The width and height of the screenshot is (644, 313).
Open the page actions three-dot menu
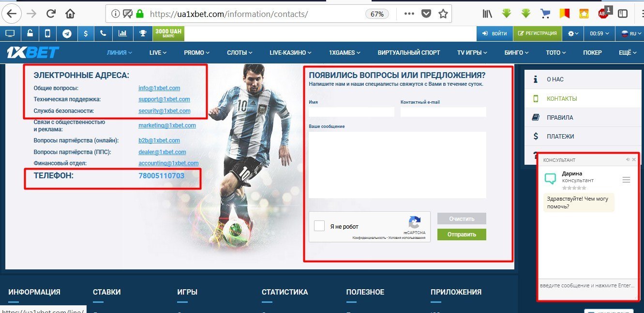[x=409, y=14]
